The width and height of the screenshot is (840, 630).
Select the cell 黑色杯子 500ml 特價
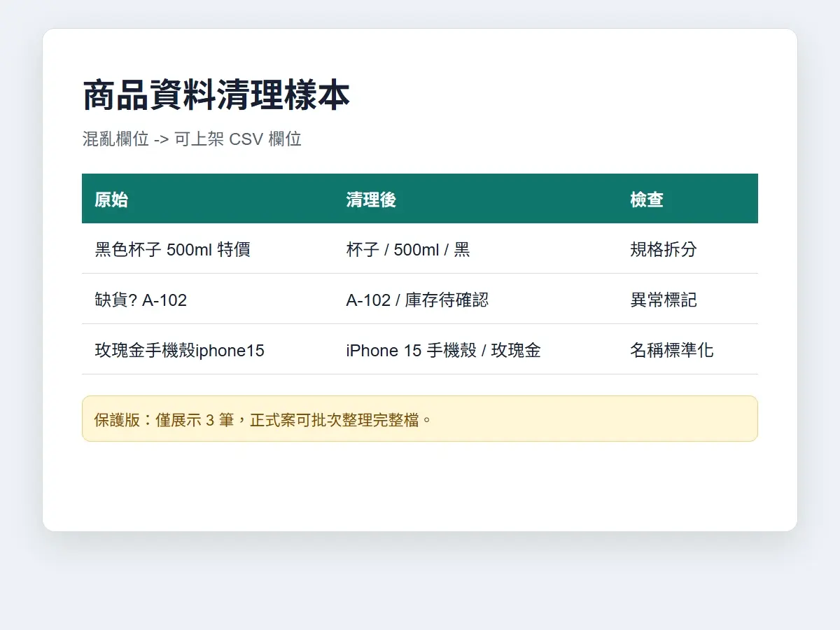[x=207, y=248]
